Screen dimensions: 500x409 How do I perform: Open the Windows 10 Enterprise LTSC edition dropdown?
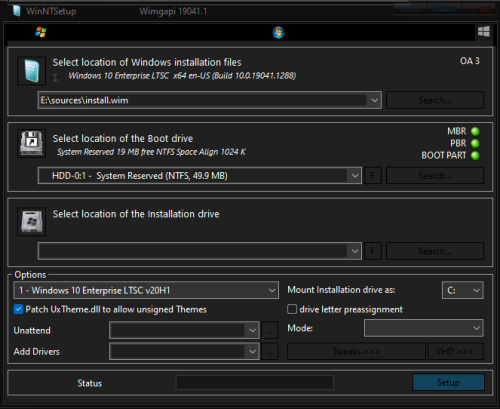(x=146, y=290)
